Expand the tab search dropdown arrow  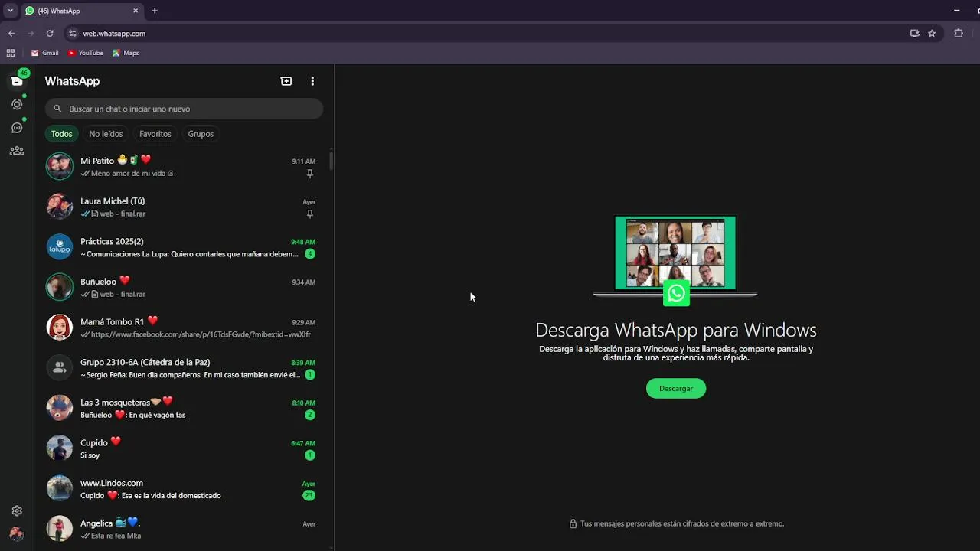pos(10,11)
